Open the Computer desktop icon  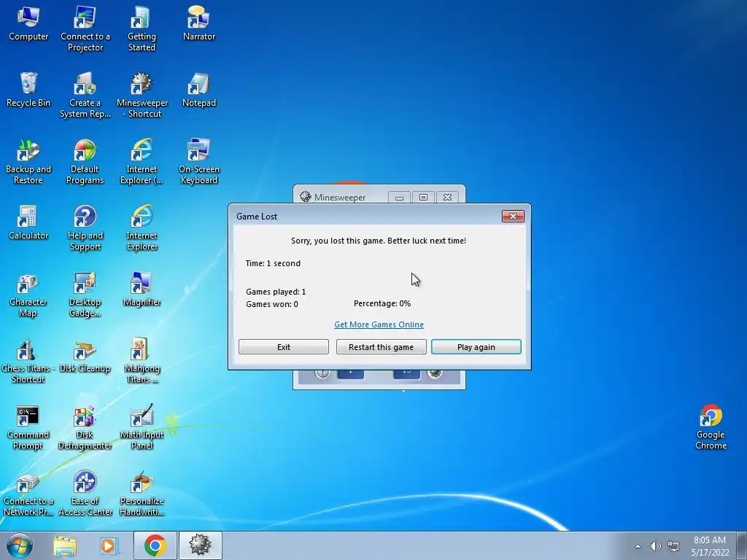point(28,24)
